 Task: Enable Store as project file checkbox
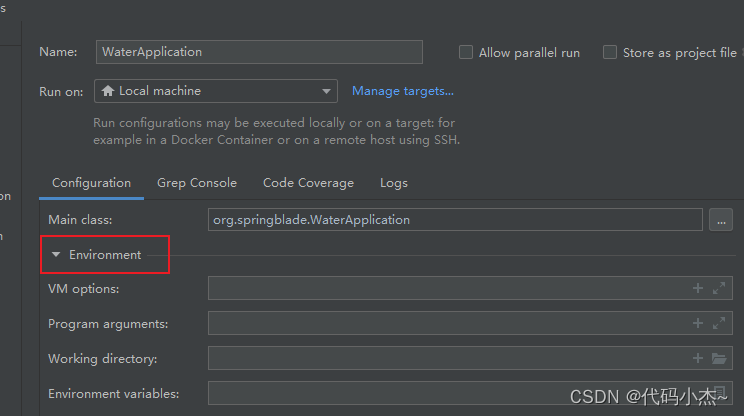(x=610, y=52)
